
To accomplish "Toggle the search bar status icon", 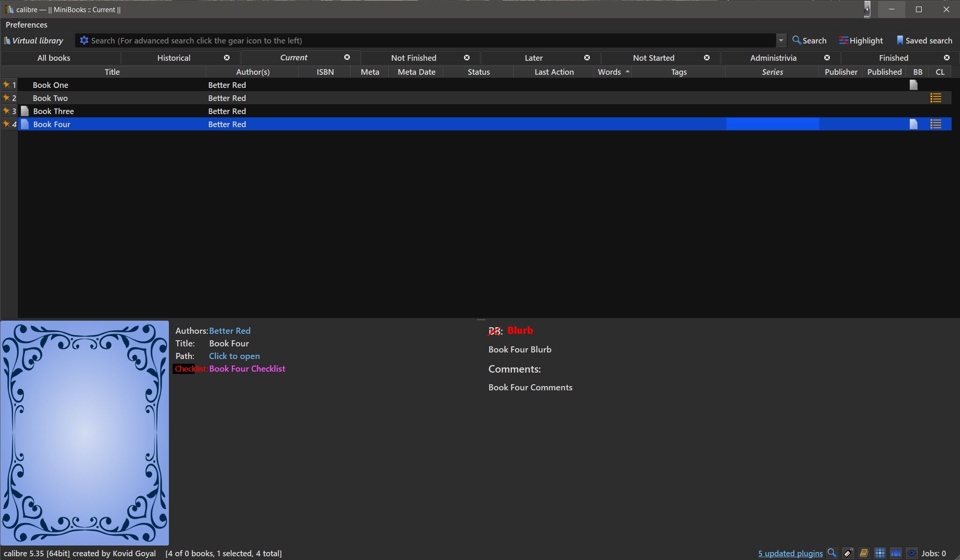I will [832, 553].
